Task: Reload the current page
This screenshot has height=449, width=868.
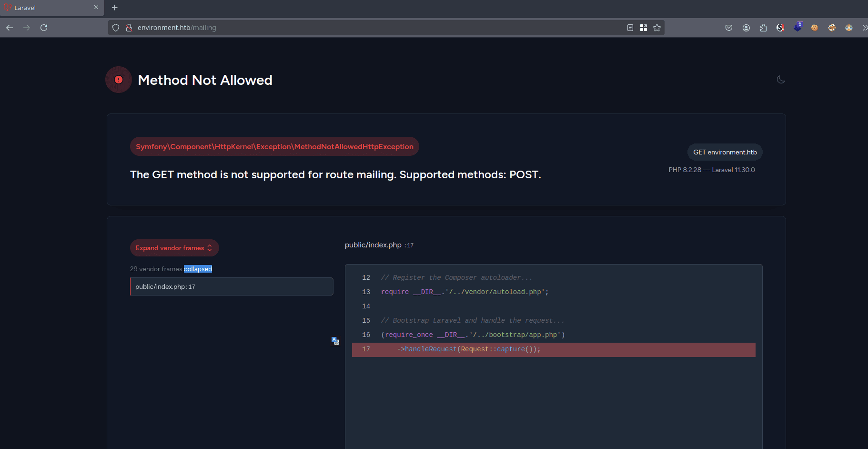Action: point(44,28)
